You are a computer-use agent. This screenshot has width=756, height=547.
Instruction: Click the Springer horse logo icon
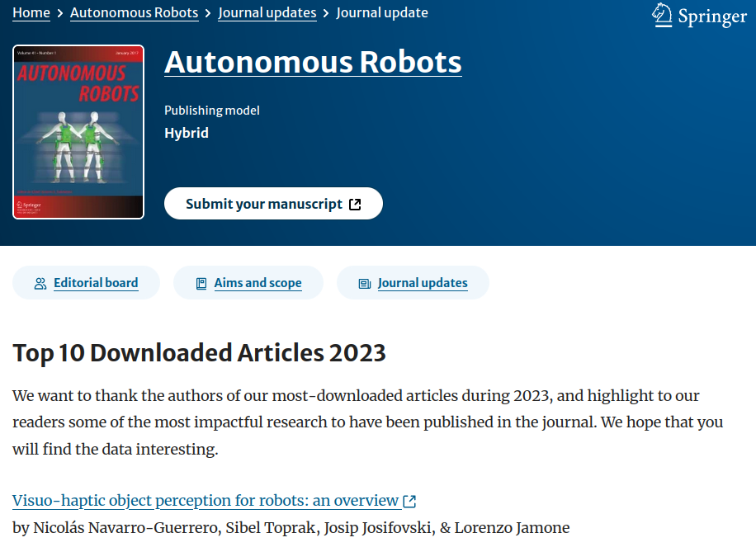pos(662,14)
